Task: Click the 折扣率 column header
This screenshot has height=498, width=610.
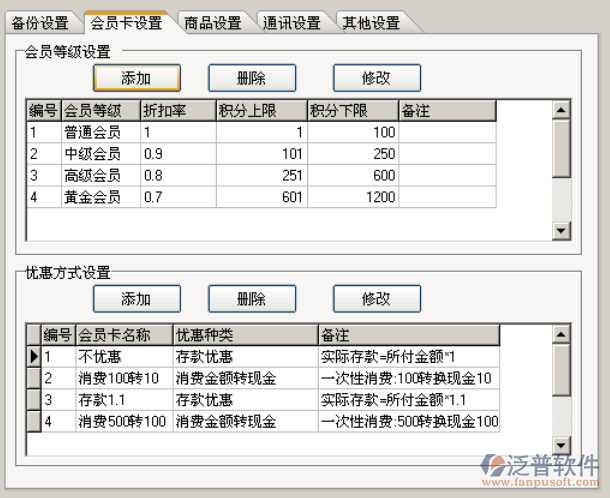Action: point(177,111)
